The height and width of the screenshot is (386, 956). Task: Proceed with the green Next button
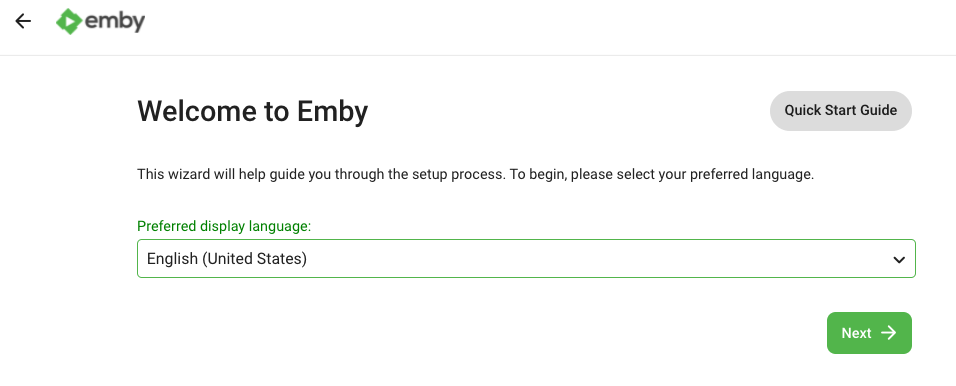[x=869, y=333]
